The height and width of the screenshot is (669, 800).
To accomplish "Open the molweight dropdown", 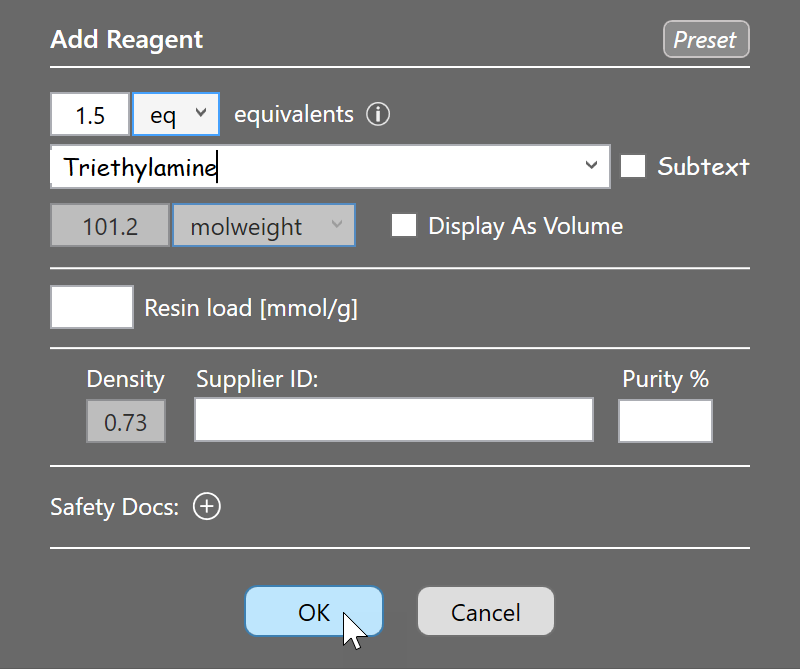I will click(x=264, y=226).
